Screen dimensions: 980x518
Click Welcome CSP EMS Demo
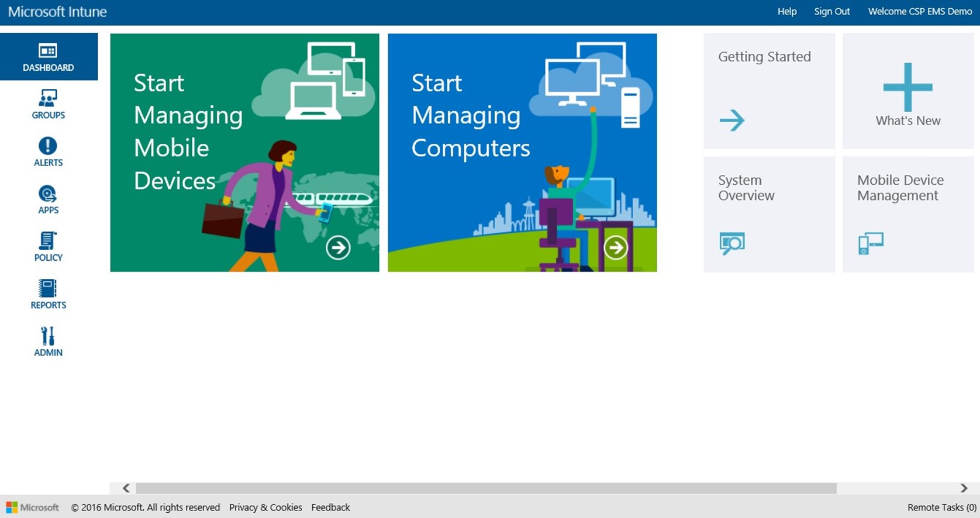click(920, 12)
